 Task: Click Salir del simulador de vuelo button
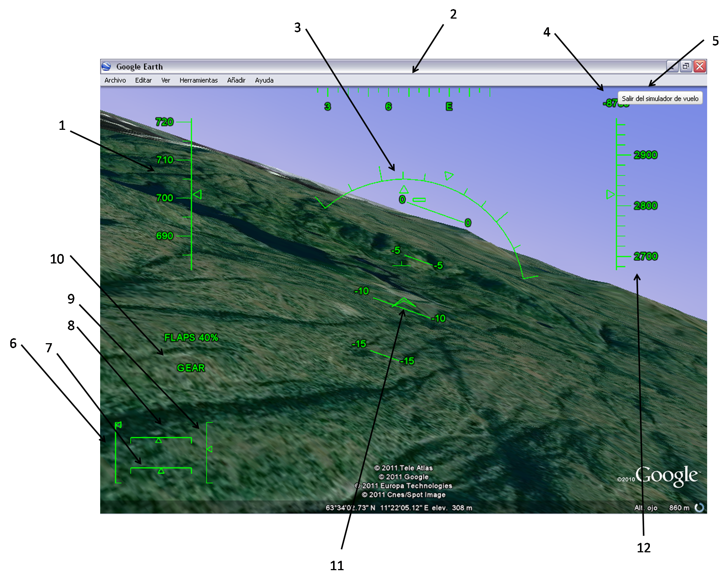[660, 98]
